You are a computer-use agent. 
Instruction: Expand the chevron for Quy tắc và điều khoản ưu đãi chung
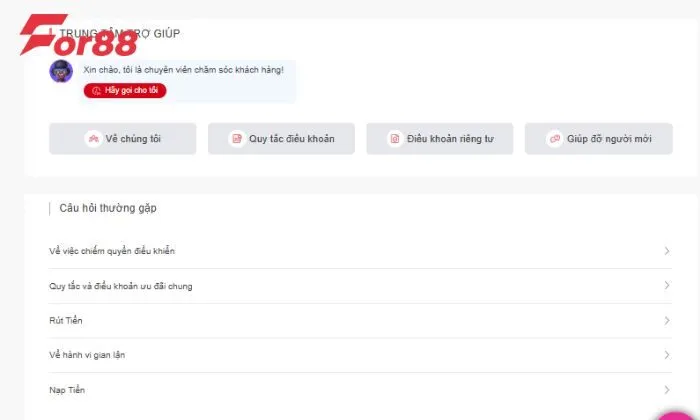[667, 286]
